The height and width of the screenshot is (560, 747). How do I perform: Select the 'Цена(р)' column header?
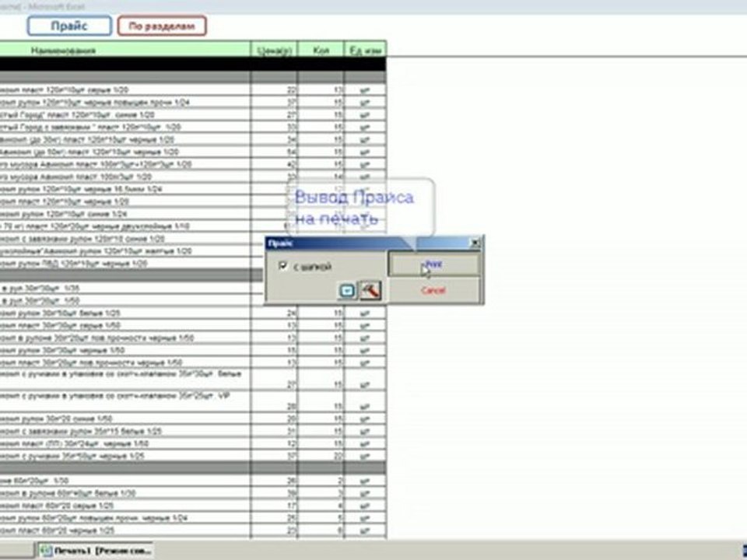click(275, 50)
